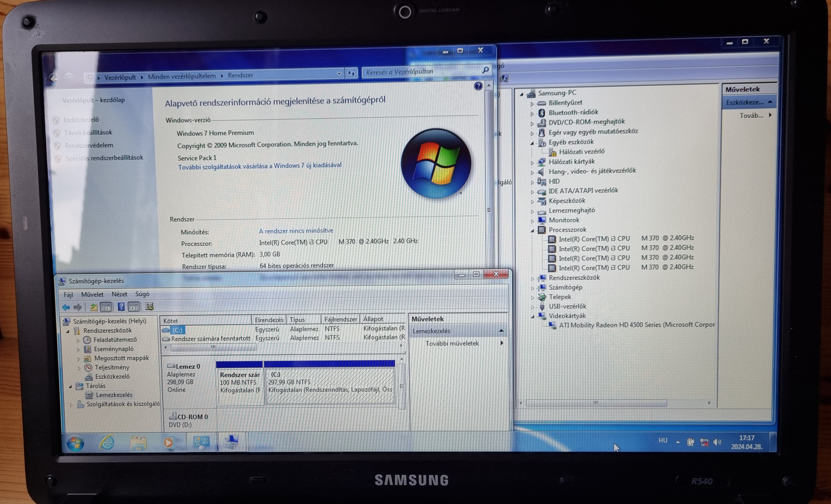This screenshot has width=831, height=504.
Task: Open Eszközkezelő link in System window sidebar
Action: 81,120
